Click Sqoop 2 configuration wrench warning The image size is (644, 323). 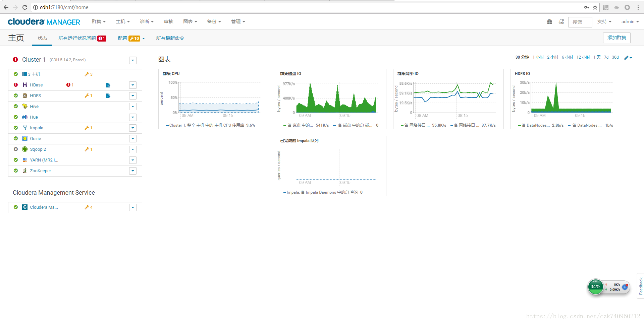(89, 149)
